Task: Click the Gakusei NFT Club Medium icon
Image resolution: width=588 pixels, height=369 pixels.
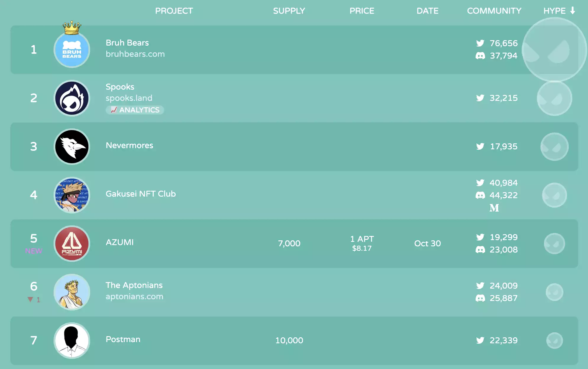Action: coord(494,208)
